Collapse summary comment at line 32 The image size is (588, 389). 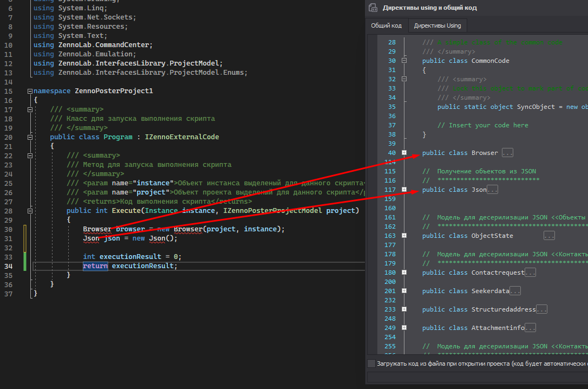[x=404, y=79]
